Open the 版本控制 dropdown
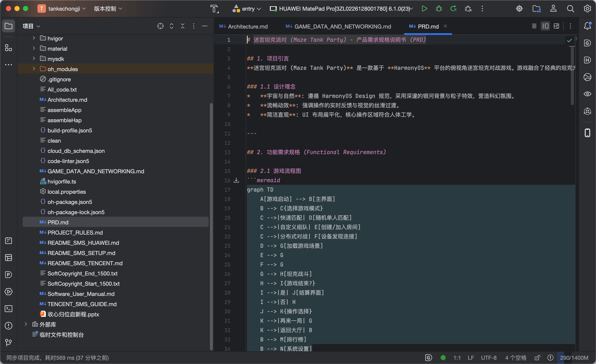Image resolution: width=596 pixels, height=364 pixels. pos(108,9)
